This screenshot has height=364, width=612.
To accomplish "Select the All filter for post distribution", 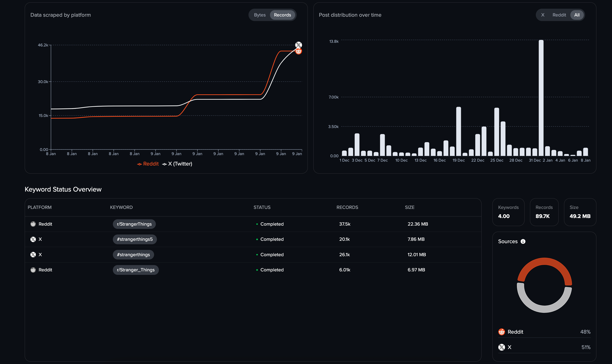I will (x=577, y=15).
